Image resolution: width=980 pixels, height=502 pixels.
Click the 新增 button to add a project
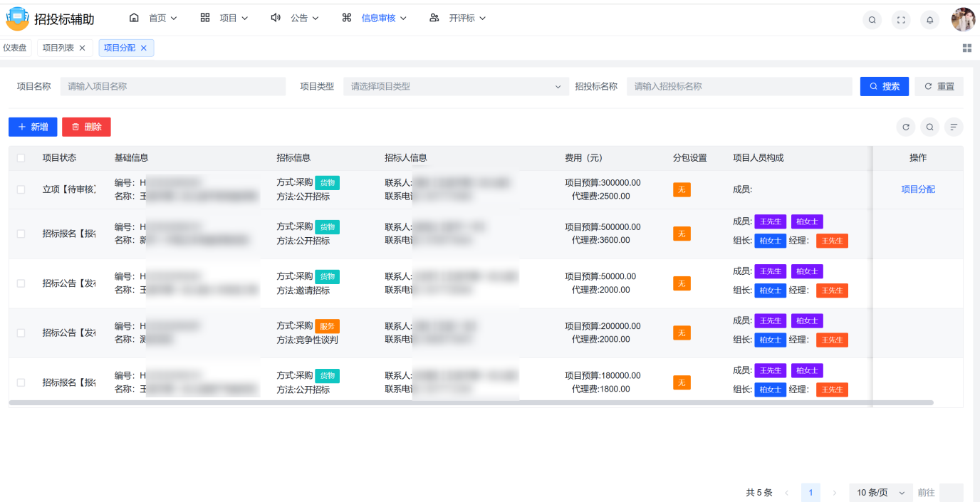click(32, 127)
